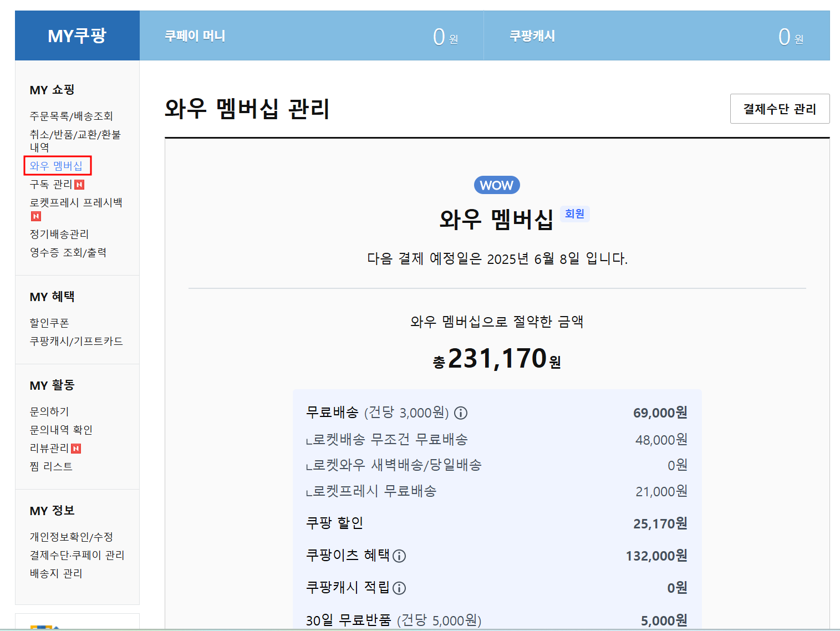The image size is (840, 631).
Task: Click the 쿠팡 할인 row label
Action: [x=335, y=523]
